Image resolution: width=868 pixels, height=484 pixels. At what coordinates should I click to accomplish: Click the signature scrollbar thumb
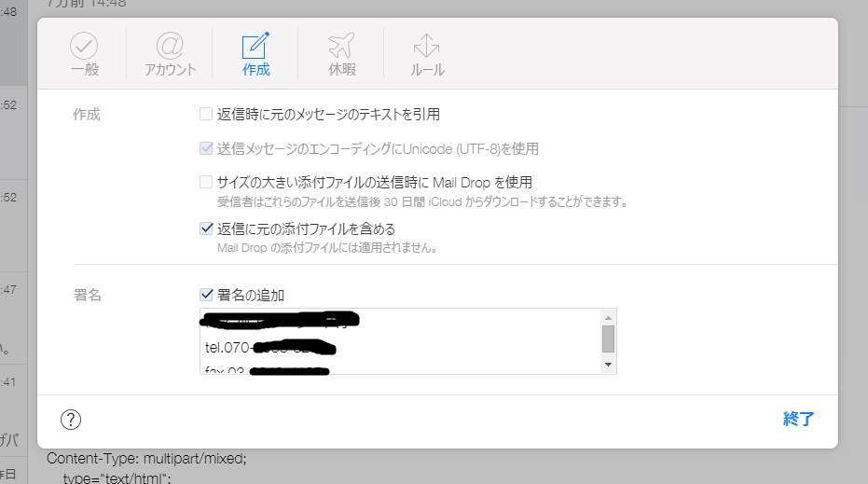coord(609,339)
